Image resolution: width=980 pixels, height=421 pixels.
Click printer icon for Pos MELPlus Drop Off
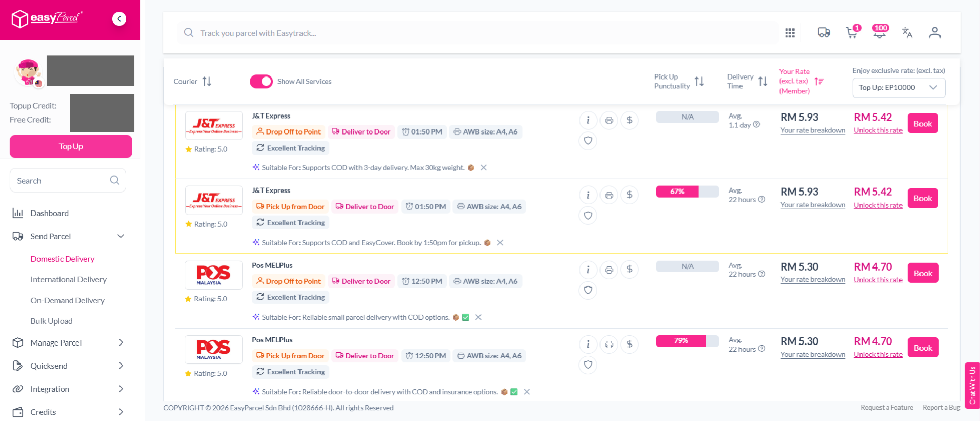[609, 270]
